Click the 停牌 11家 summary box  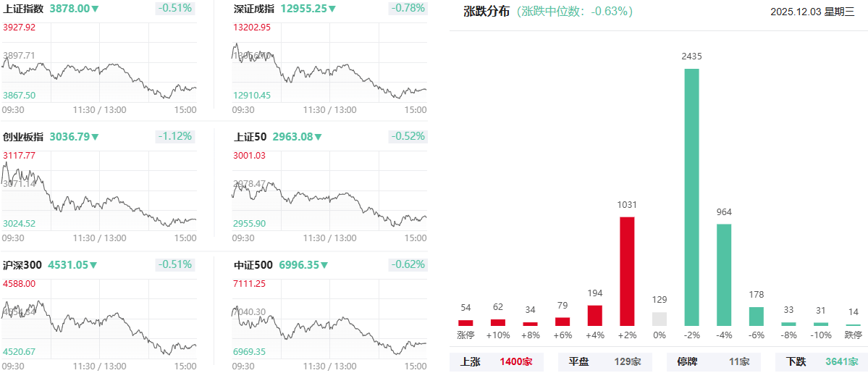(713, 361)
